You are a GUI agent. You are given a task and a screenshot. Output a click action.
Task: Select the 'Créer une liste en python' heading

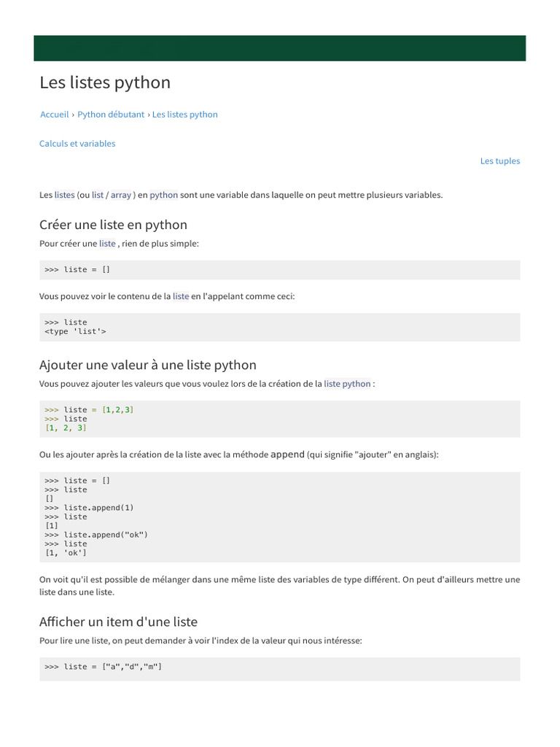[x=113, y=225]
